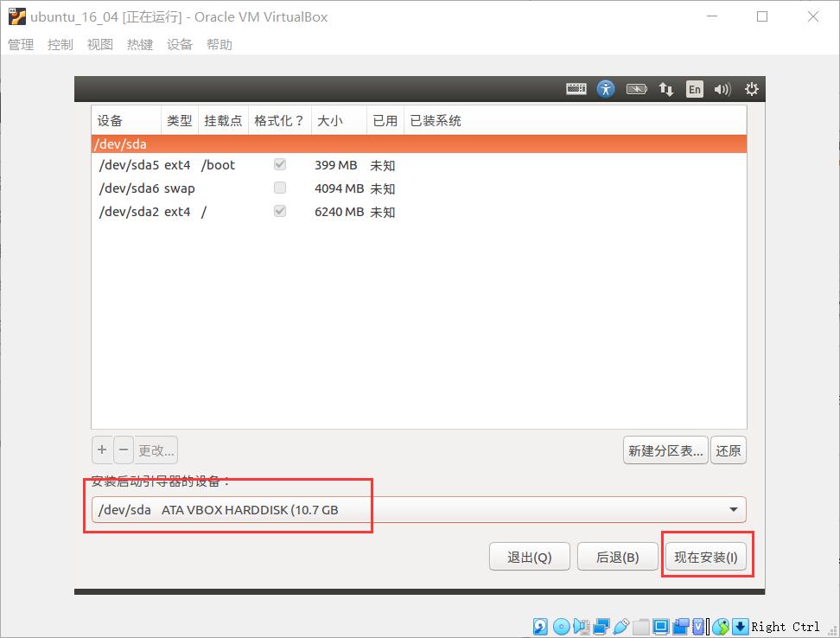840x638 pixels.
Task: Click the 新建分区表... button
Action: (665, 450)
